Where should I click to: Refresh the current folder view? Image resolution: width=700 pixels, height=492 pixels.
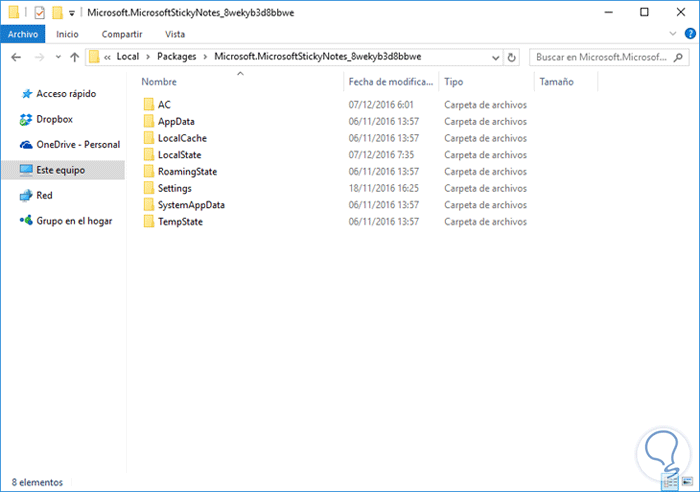[512, 57]
